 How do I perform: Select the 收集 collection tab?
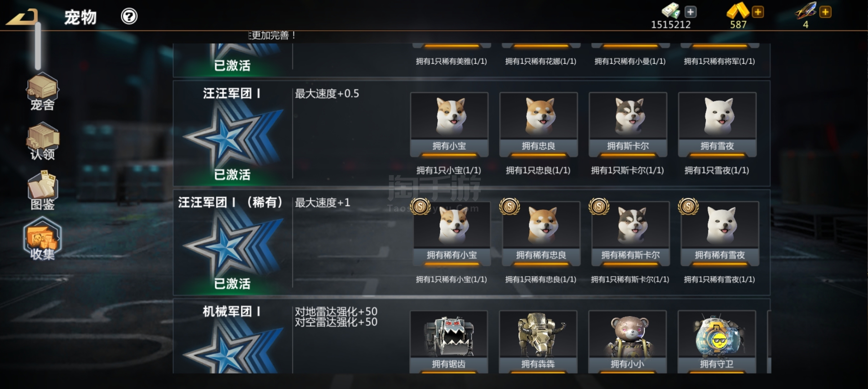(42, 239)
